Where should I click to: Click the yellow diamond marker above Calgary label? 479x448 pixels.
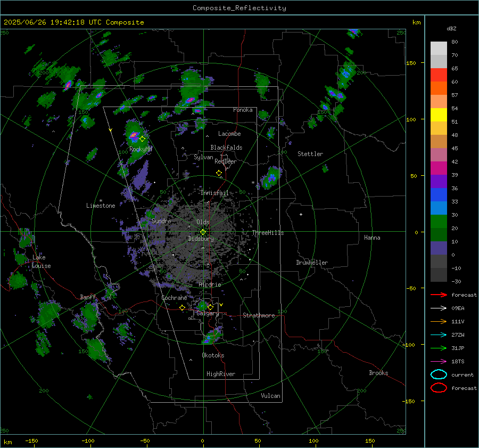pyautogui.click(x=210, y=307)
